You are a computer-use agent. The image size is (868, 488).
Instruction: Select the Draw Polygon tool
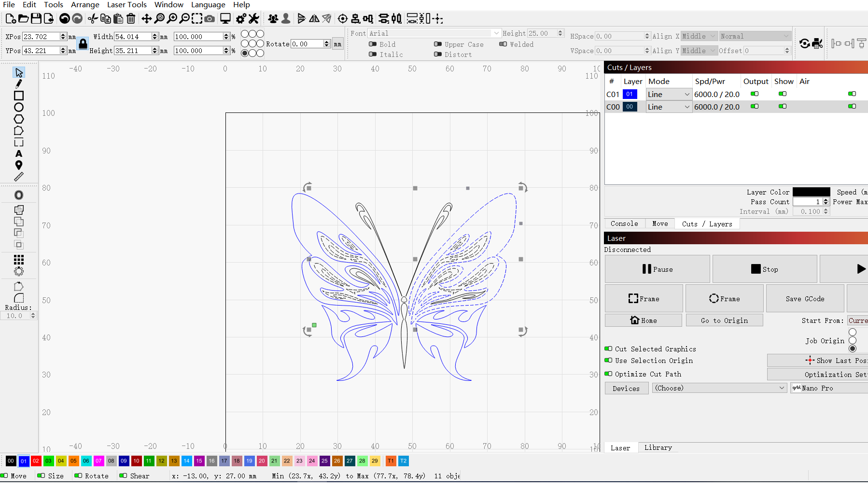pyautogui.click(x=19, y=119)
